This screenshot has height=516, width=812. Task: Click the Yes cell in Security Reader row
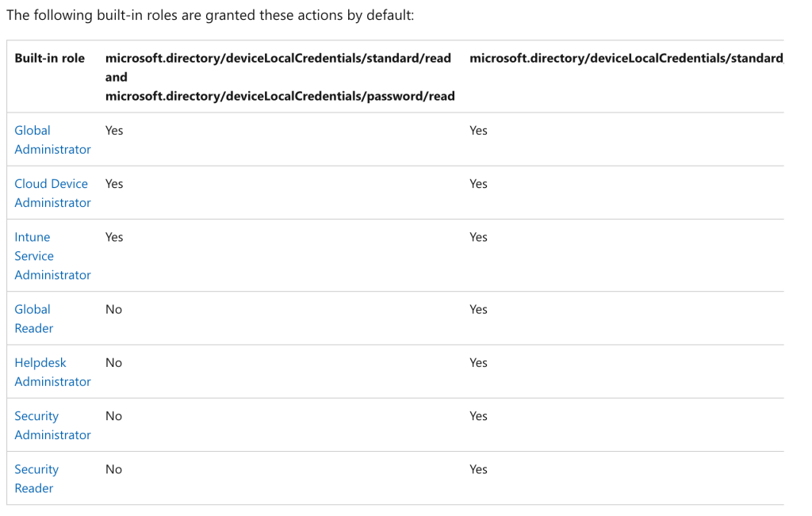(x=478, y=469)
